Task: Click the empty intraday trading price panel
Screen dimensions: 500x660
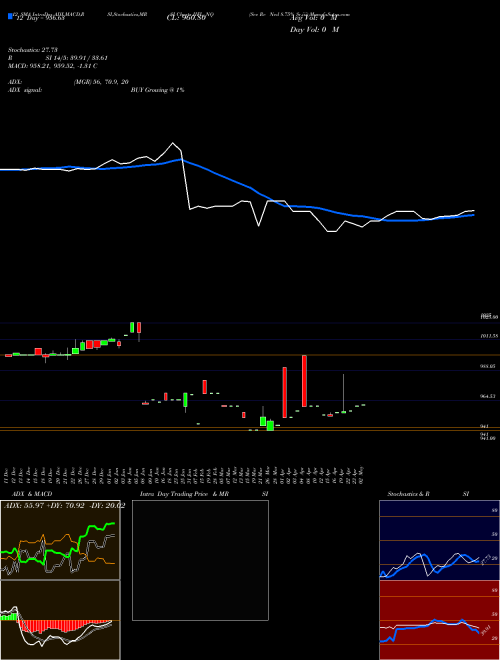Action: (200, 560)
